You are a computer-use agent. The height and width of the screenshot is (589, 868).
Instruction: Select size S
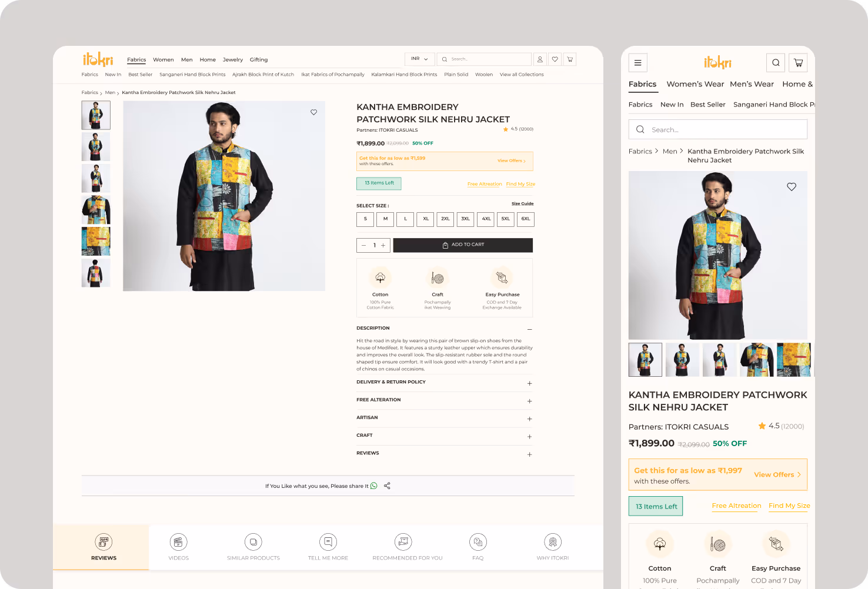pos(365,219)
